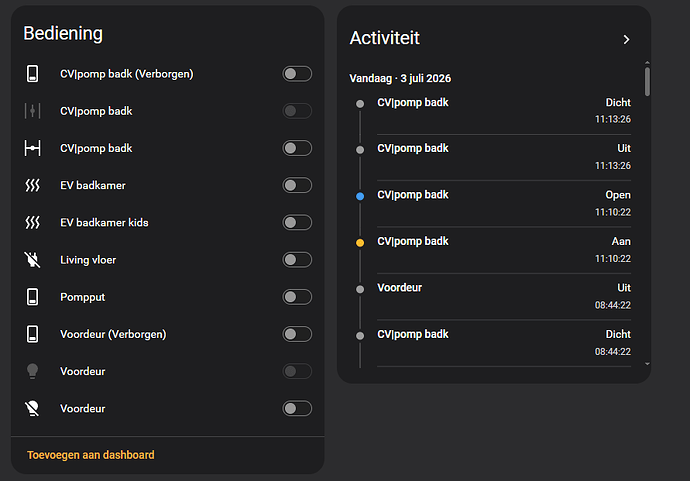Select blue timeline dot for CV|pomp badk Open
The height and width of the screenshot is (481, 690).
[360, 196]
